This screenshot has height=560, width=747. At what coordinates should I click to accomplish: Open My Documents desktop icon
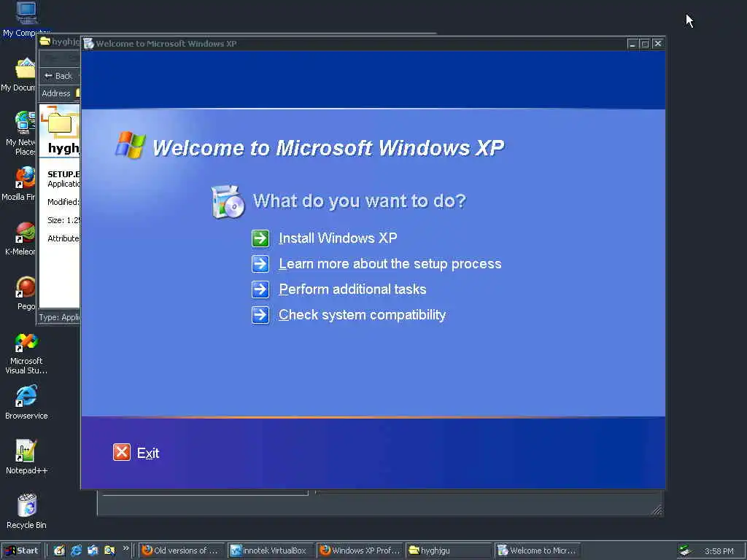(19, 75)
